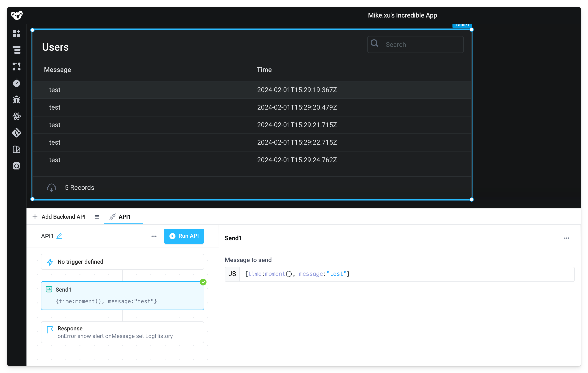Open the components/widgets panel in sidebar
The height and width of the screenshot is (373, 588).
pyautogui.click(x=16, y=33)
